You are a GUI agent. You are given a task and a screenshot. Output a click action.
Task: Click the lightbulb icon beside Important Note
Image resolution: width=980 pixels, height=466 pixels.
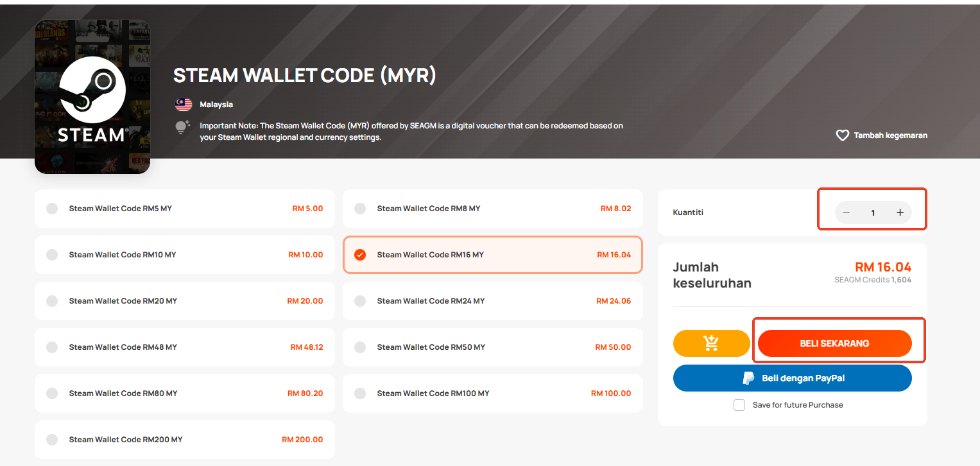(183, 126)
